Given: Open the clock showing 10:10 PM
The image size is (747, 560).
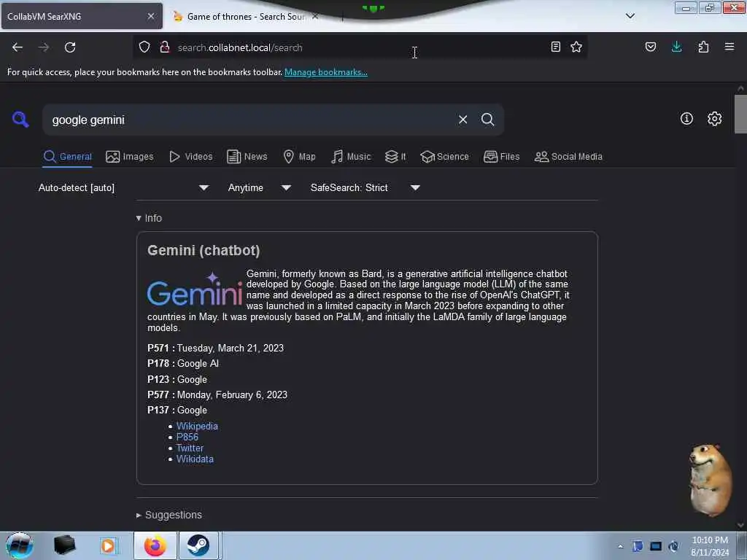Looking at the screenshot, I should pos(710,545).
